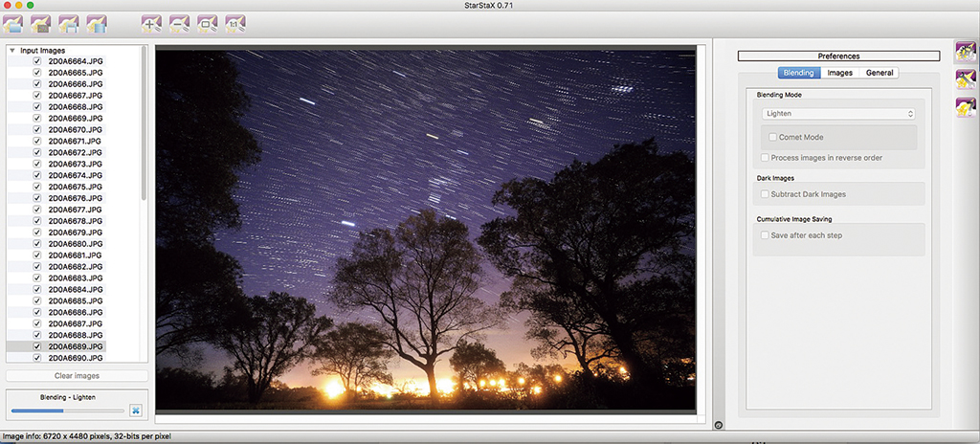Toggle checkbox for 2D0A6671.JPG
Screen dimensions: 980x444
pyautogui.click(x=37, y=142)
